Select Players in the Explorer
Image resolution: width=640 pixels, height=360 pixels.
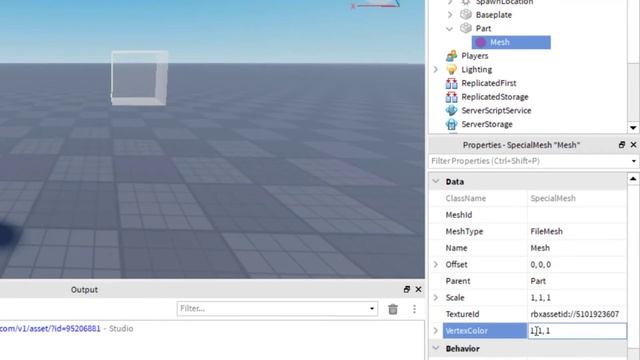click(x=475, y=56)
